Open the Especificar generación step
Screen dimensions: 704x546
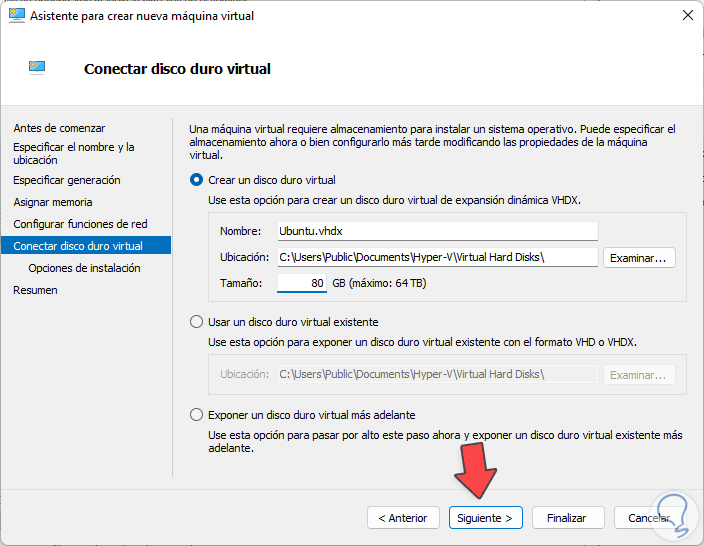pyautogui.click(x=67, y=180)
